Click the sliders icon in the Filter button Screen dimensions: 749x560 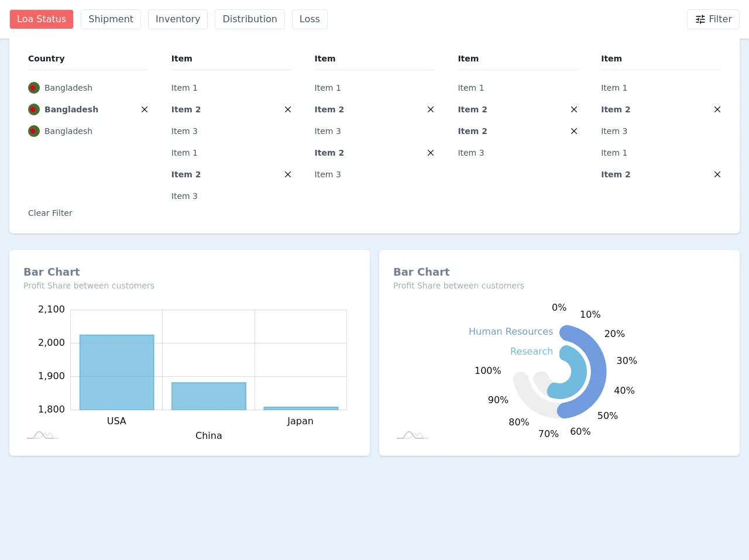700,19
